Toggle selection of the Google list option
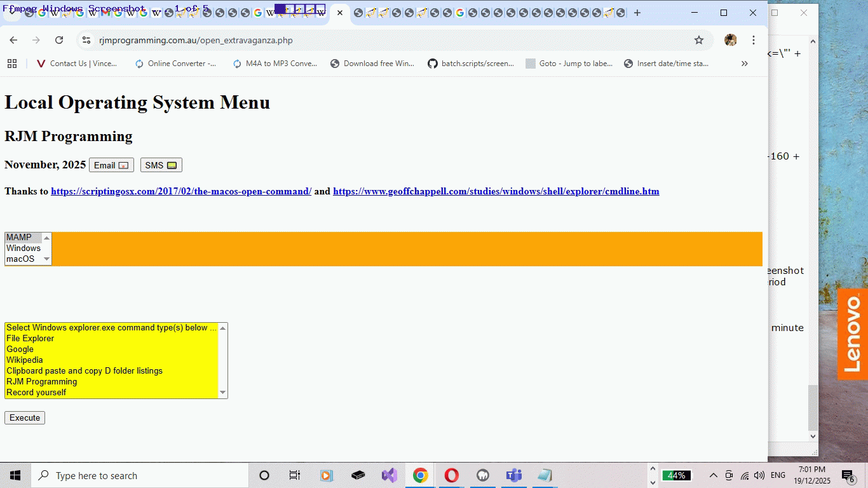The image size is (868, 488). (20, 349)
